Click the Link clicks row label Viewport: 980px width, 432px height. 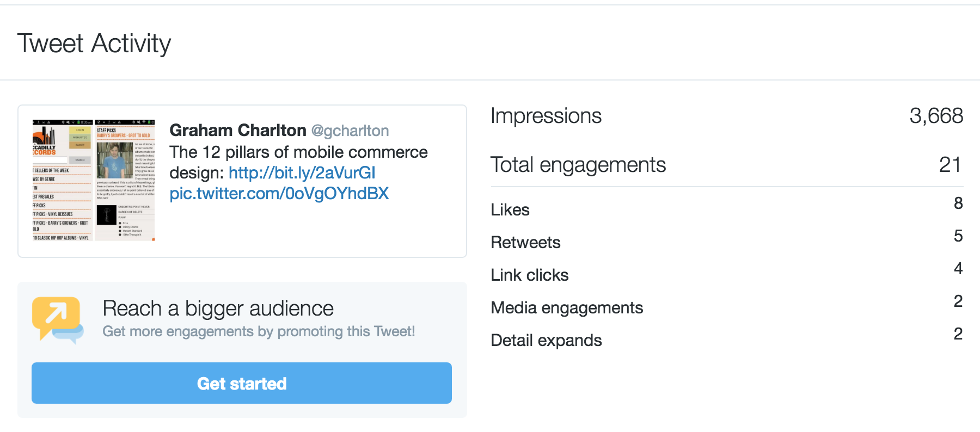529,275
